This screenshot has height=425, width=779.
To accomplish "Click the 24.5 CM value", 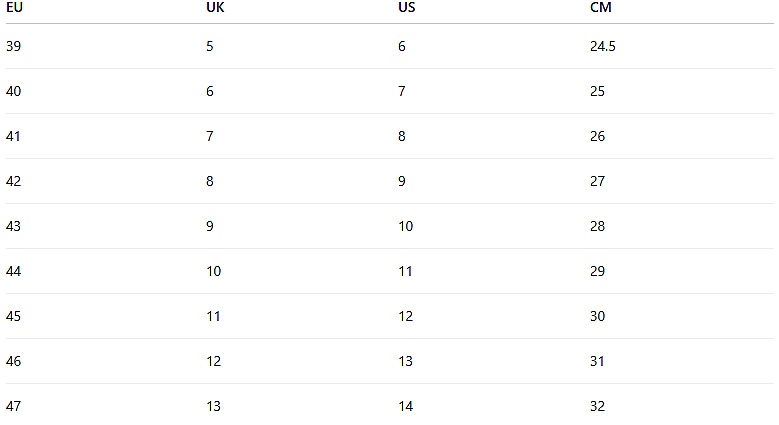I will (603, 46).
